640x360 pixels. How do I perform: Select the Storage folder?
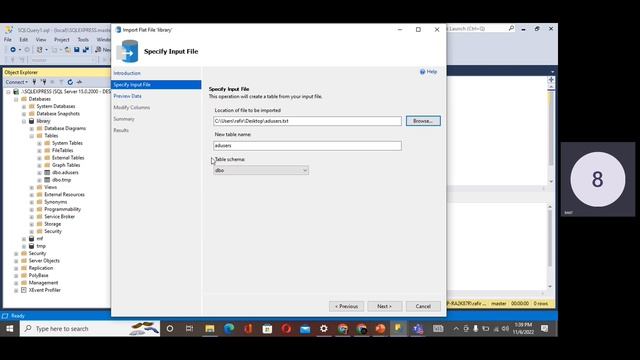pos(52,224)
